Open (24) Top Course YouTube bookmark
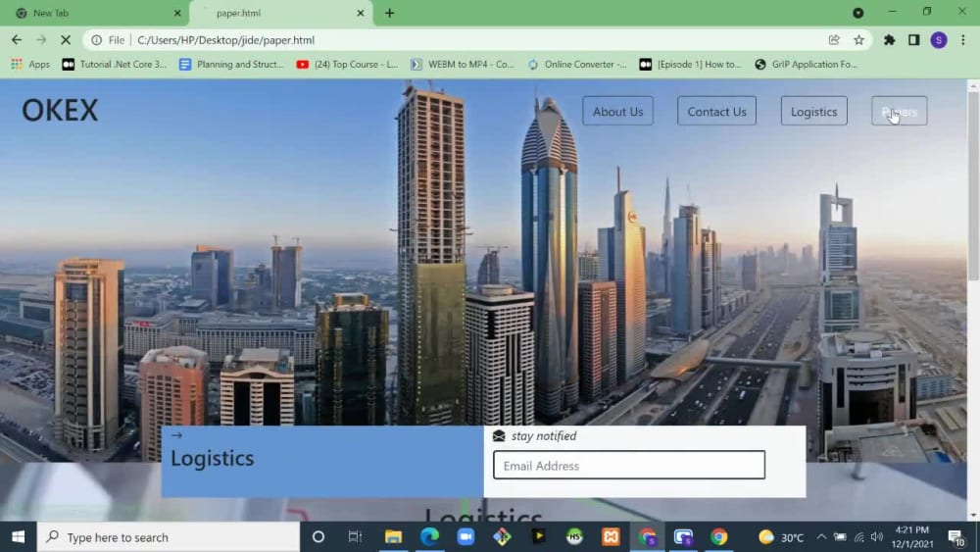980x552 pixels. pos(347,64)
